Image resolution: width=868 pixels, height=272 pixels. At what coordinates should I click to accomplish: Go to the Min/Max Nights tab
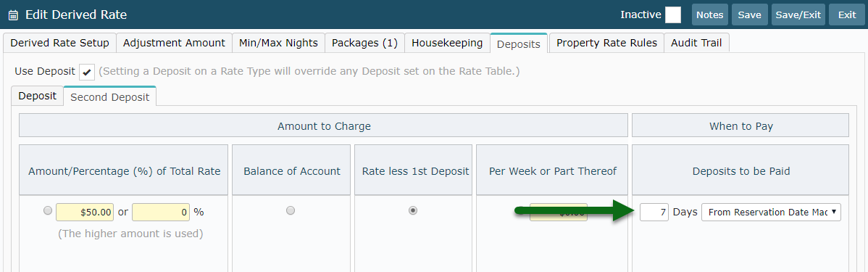click(x=278, y=44)
